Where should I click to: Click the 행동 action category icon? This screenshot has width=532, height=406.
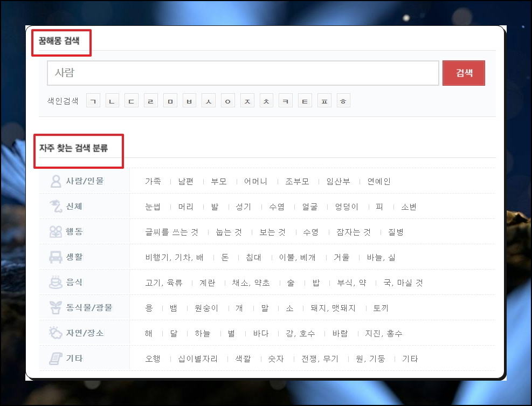56,231
